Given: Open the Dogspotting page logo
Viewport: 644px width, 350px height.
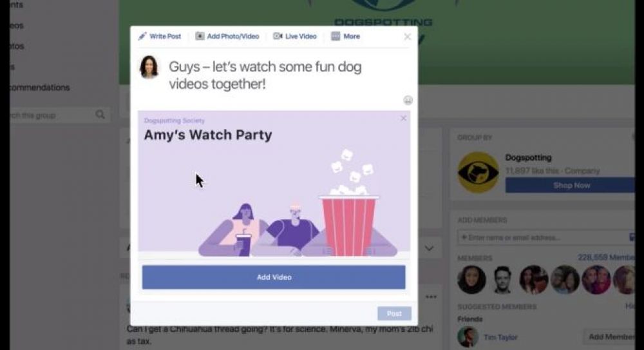Looking at the screenshot, I should click(478, 172).
